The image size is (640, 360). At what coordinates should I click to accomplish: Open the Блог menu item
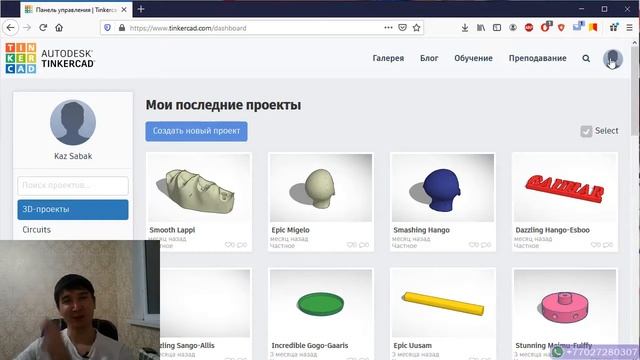[x=429, y=58]
